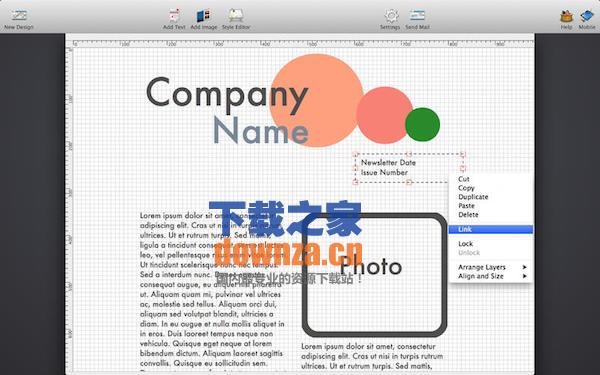Viewport: 600px width, 375px height.
Task: Click the horizontal ruler at 500
Action: 312,44
